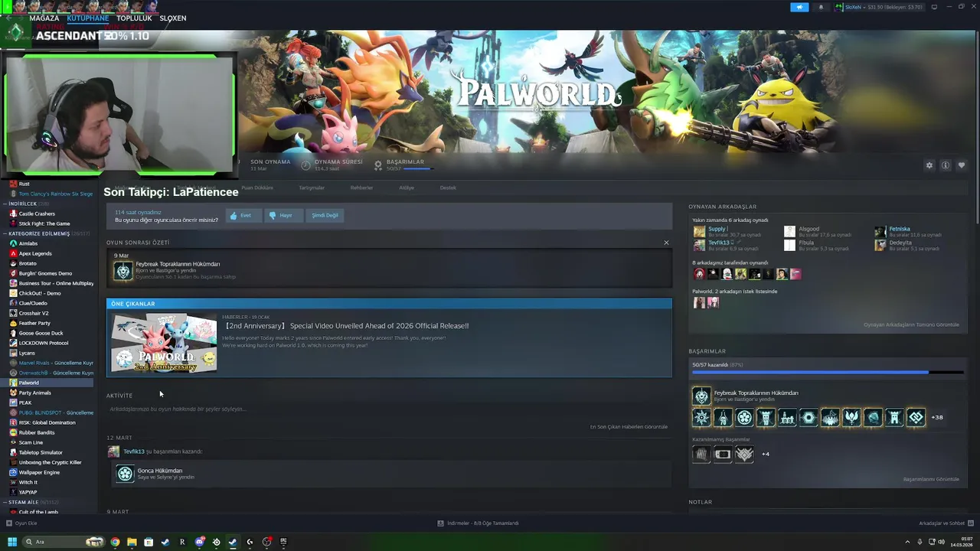Image resolution: width=980 pixels, height=551 pixels.
Task: Open Discord from the taskbar
Action: [199, 542]
